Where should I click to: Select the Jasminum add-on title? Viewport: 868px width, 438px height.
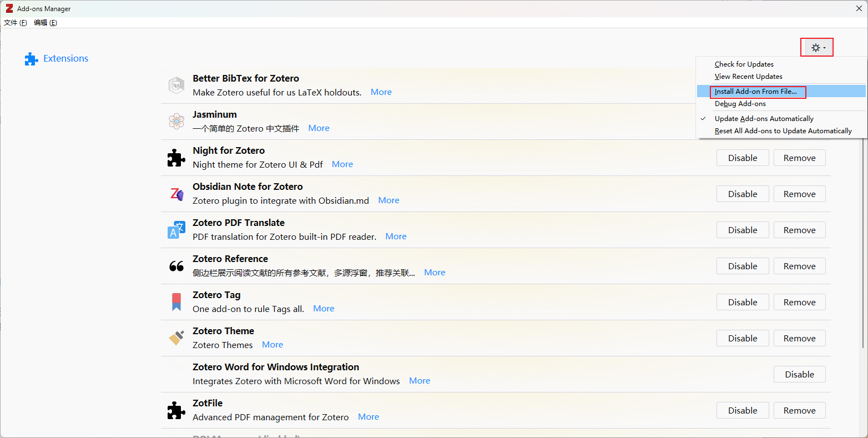pyautogui.click(x=215, y=114)
